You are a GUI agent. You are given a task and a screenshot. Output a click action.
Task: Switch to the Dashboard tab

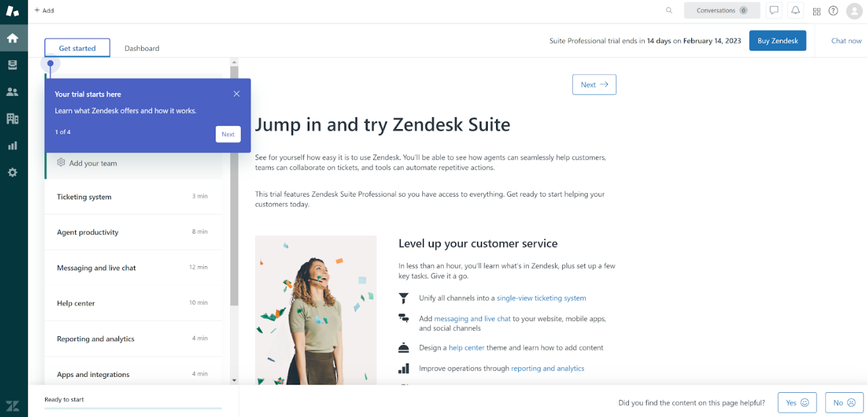point(142,48)
